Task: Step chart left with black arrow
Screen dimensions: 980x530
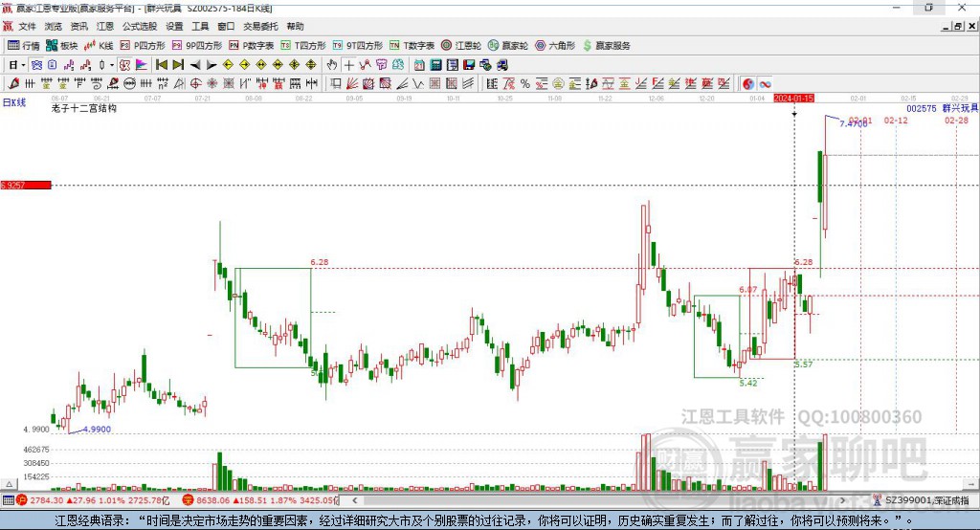Action: [x=195, y=65]
